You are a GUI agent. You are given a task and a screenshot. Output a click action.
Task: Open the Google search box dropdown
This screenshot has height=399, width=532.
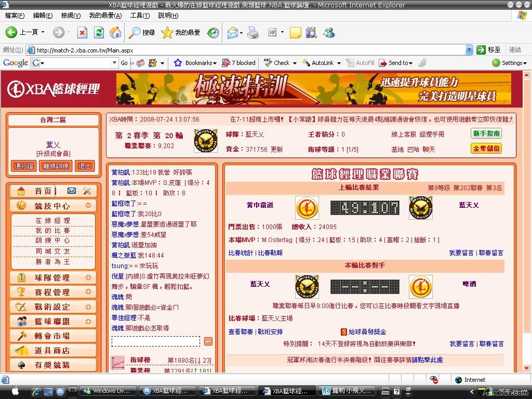pos(114,63)
